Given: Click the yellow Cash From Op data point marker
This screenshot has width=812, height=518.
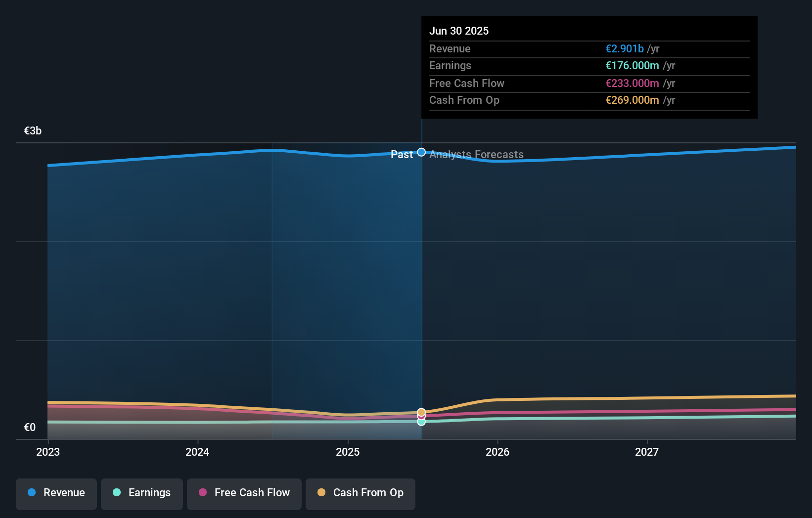Looking at the screenshot, I should pyautogui.click(x=421, y=412).
